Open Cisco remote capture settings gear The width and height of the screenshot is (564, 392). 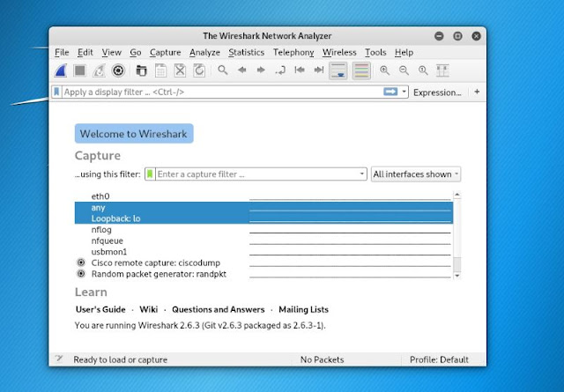(x=81, y=263)
